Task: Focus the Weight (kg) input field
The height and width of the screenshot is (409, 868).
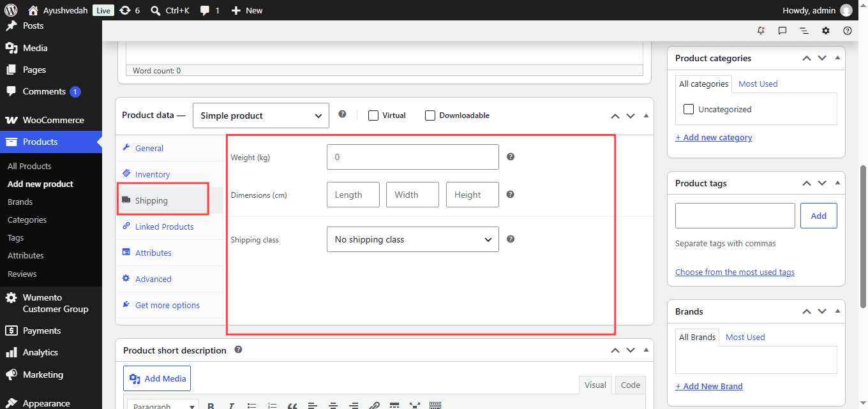Action: point(413,157)
